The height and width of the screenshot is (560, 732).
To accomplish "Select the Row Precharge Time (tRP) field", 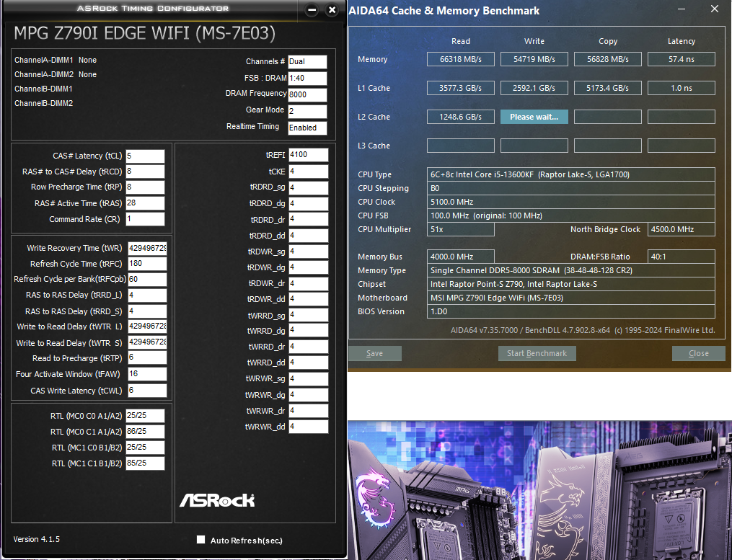I will coord(145,187).
